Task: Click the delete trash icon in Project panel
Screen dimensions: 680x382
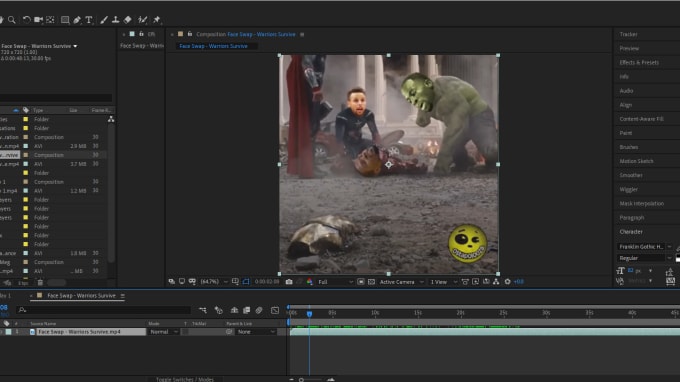Action: click(x=40, y=283)
